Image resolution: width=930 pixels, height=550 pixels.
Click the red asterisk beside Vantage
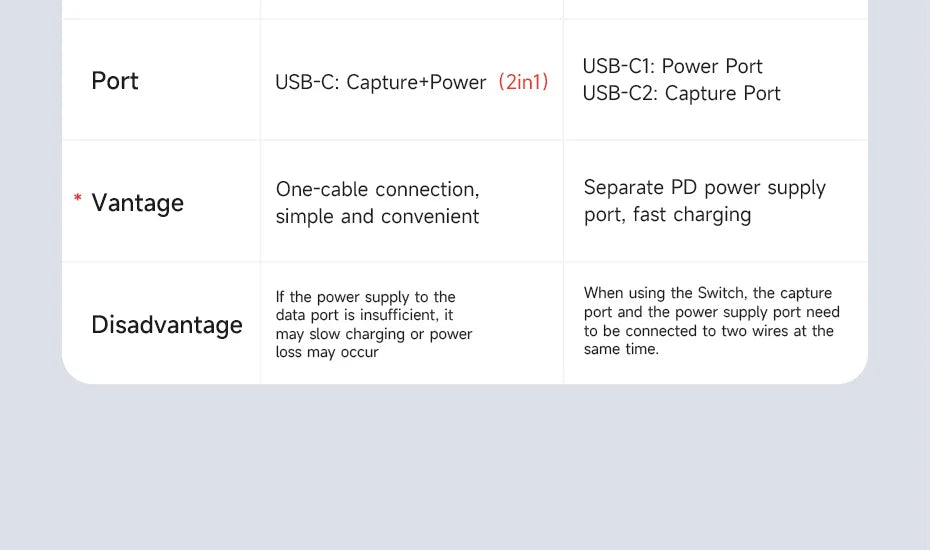(78, 199)
